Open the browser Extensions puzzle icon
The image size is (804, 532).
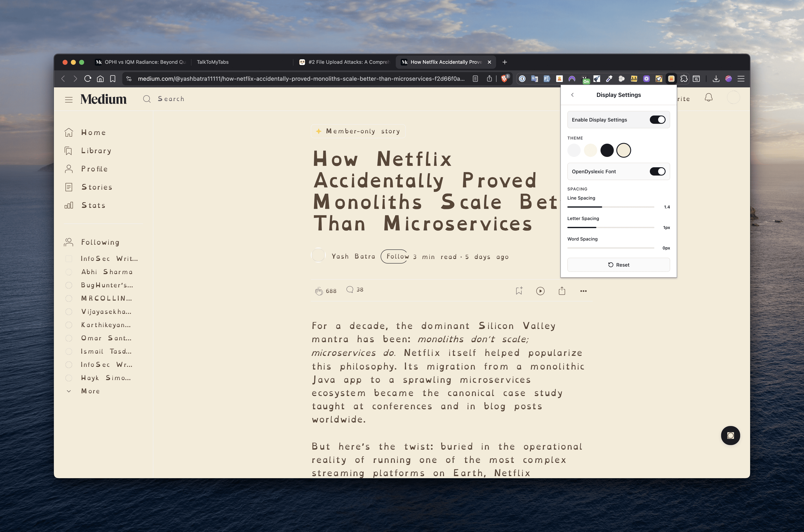click(684, 79)
